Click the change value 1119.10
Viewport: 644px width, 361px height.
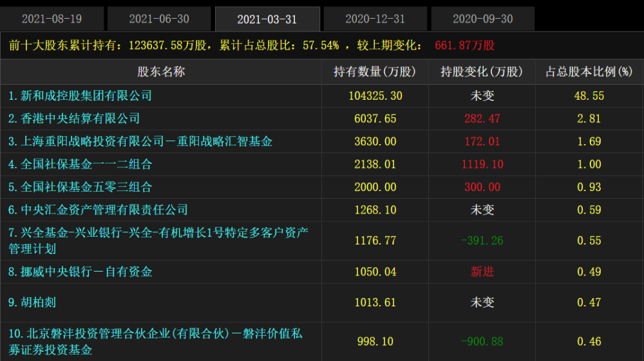(x=482, y=165)
